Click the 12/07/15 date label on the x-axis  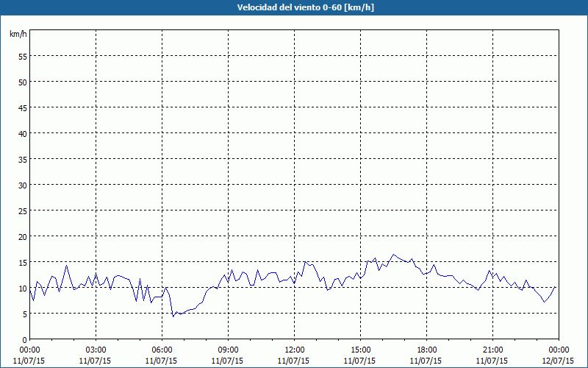(x=558, y=361)
